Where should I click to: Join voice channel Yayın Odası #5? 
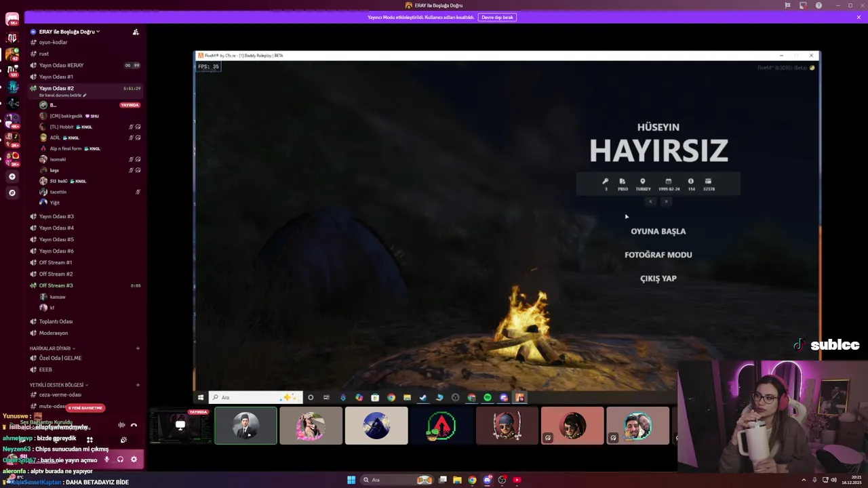(84, 239)
